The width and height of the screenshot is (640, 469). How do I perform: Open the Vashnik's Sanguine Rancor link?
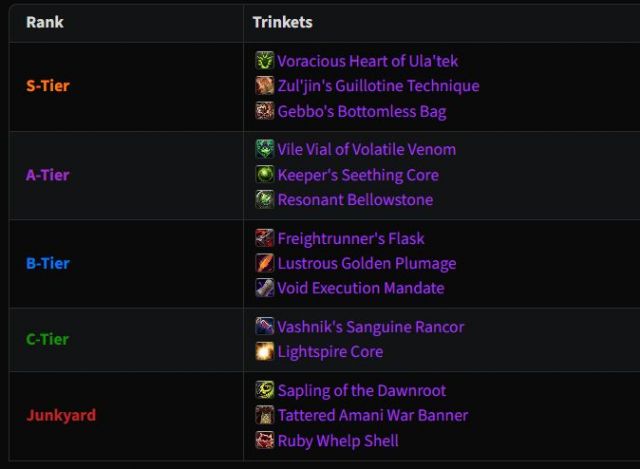point(371,327)
